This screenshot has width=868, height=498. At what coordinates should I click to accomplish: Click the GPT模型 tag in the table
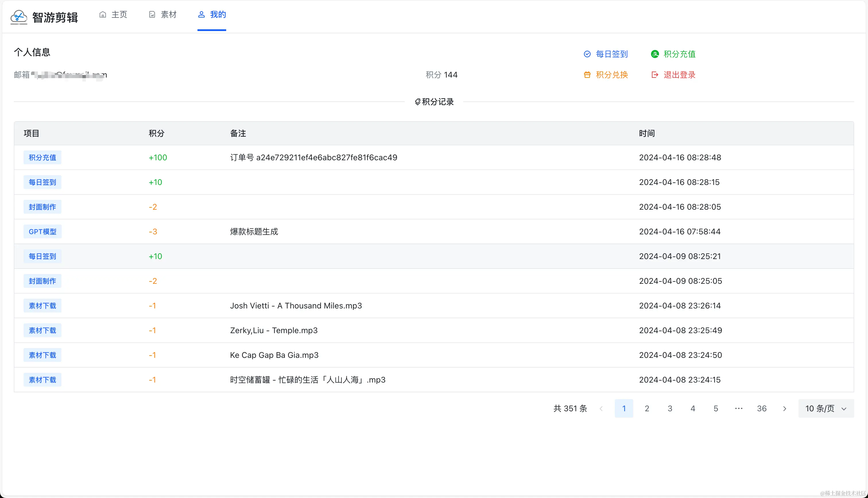point(42,231)
